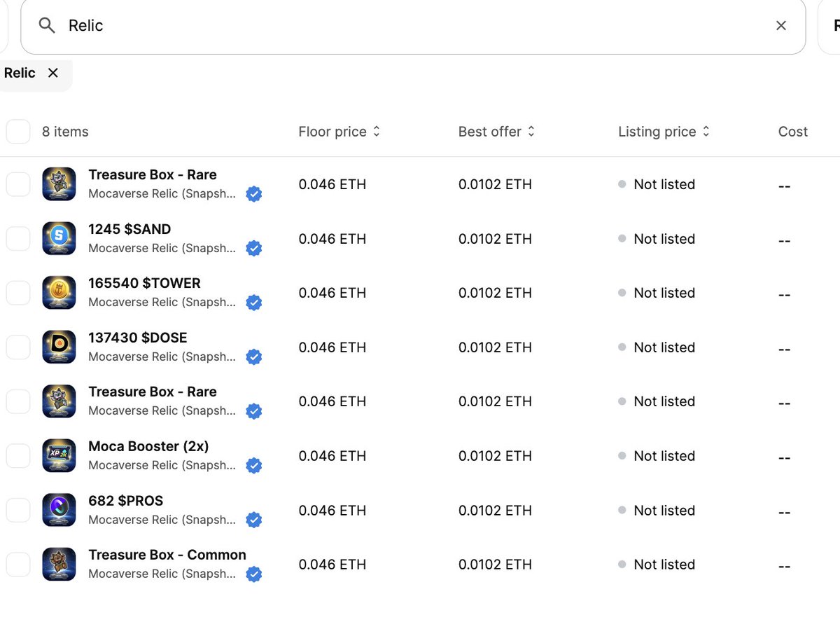840x622 pixels.
Task: Tick the 137430 $DOSE row checkbox
Action: click(x=18, y=347)
